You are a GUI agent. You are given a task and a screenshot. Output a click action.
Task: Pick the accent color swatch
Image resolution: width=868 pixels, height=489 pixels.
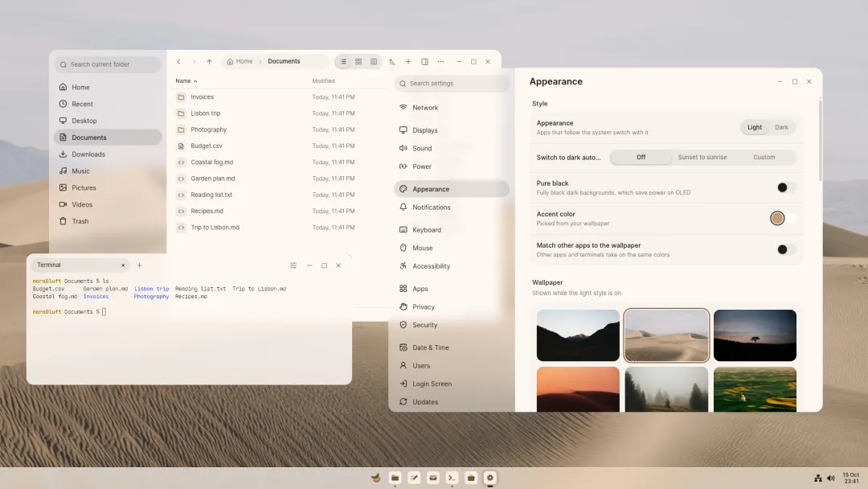click(x=777, y=218)
